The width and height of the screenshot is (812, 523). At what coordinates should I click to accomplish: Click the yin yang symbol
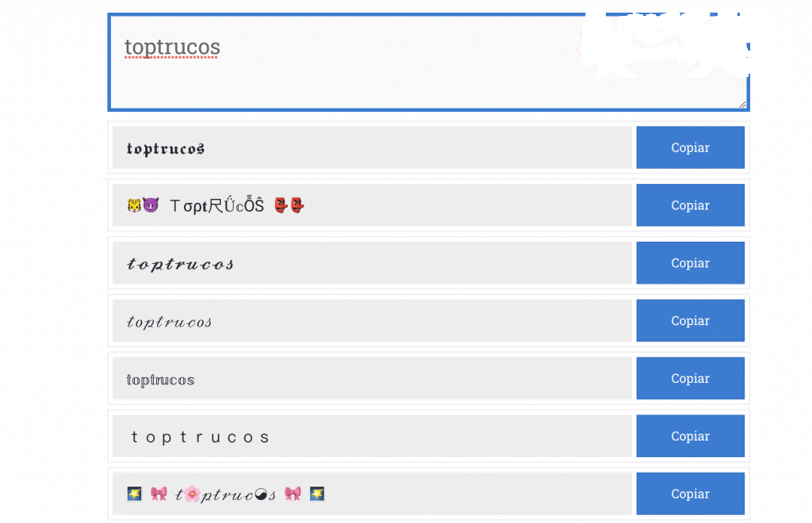point(261,495)
